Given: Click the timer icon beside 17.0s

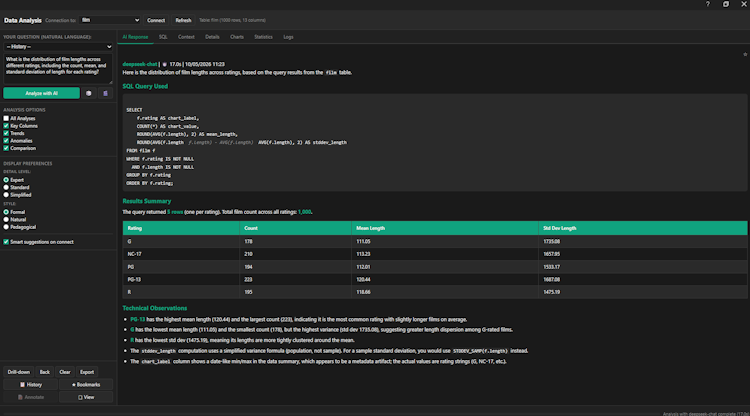Looking at the screenshot, I should tap(165, 64).
